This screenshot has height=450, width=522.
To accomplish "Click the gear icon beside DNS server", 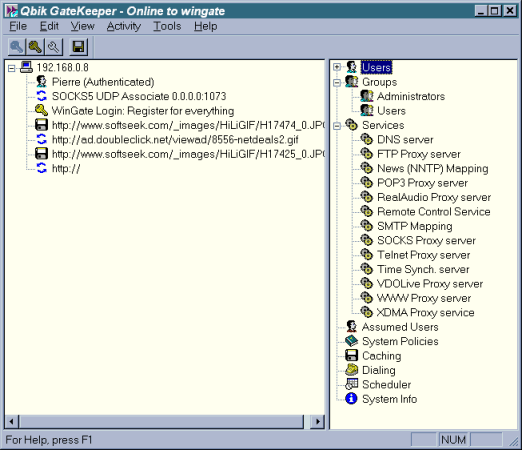I will point(367,139).
